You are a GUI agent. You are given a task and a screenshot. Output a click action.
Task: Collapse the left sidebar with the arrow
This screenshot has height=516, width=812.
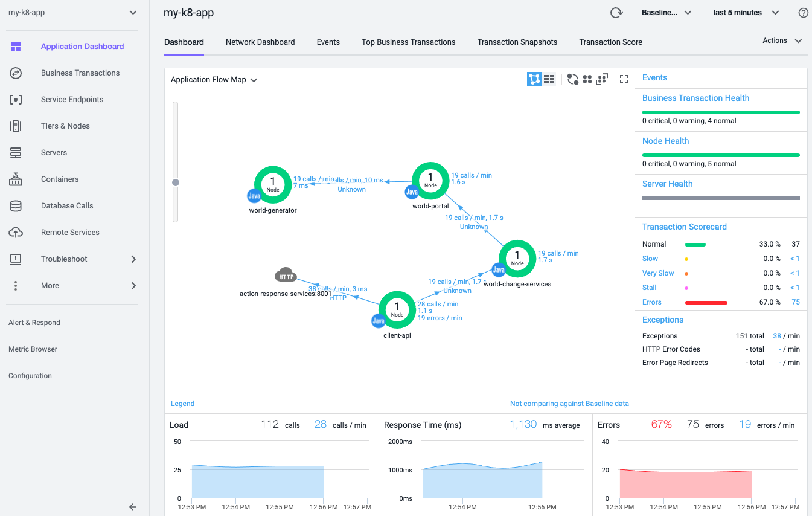[x=133, y=507]
